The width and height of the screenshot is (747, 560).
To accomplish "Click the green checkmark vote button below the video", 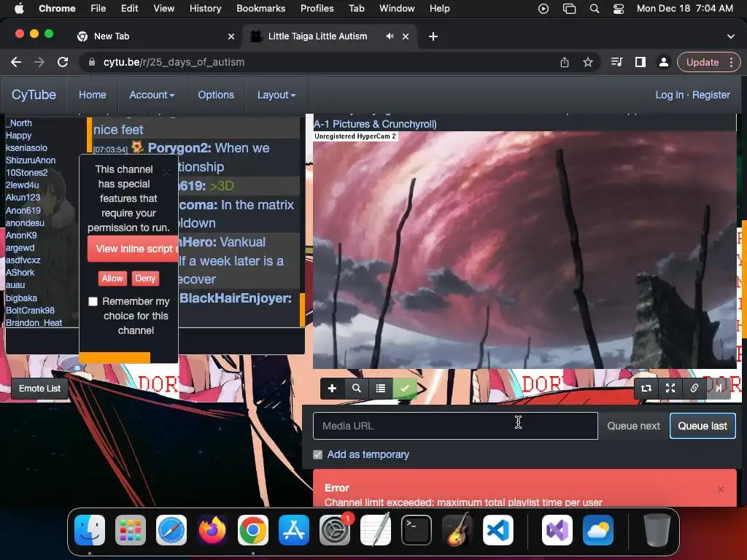I will click(x=404, y=389).
